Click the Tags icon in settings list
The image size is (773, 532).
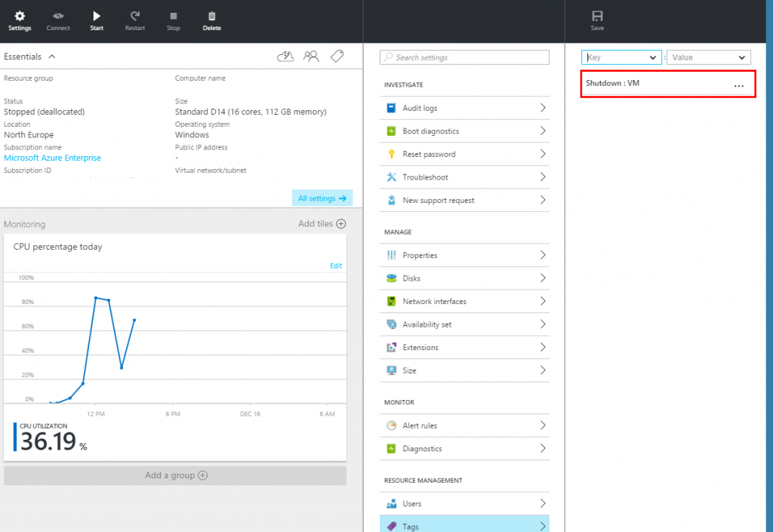point(392,526)
